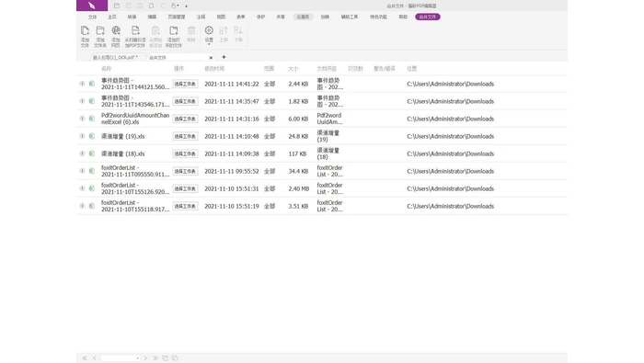644x363 pixels.
Task: Sort by the 名称 (Name) column header
Action: (107, 69)
